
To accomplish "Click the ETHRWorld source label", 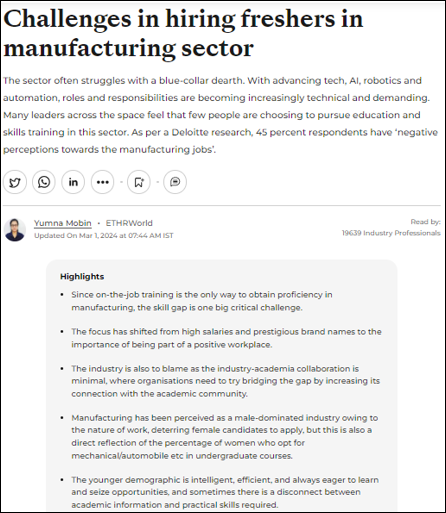I will click(x=129, y=223).
